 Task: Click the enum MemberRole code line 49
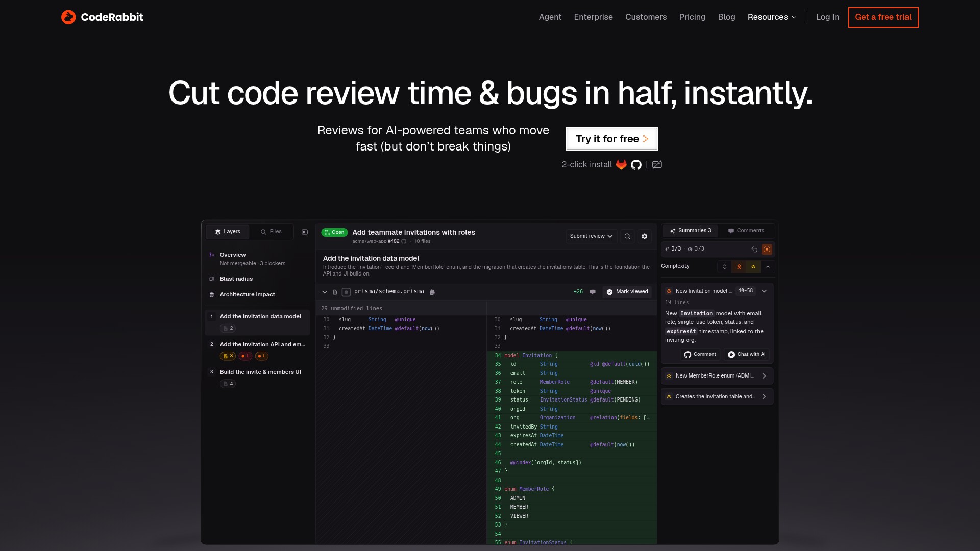(572, 489)
